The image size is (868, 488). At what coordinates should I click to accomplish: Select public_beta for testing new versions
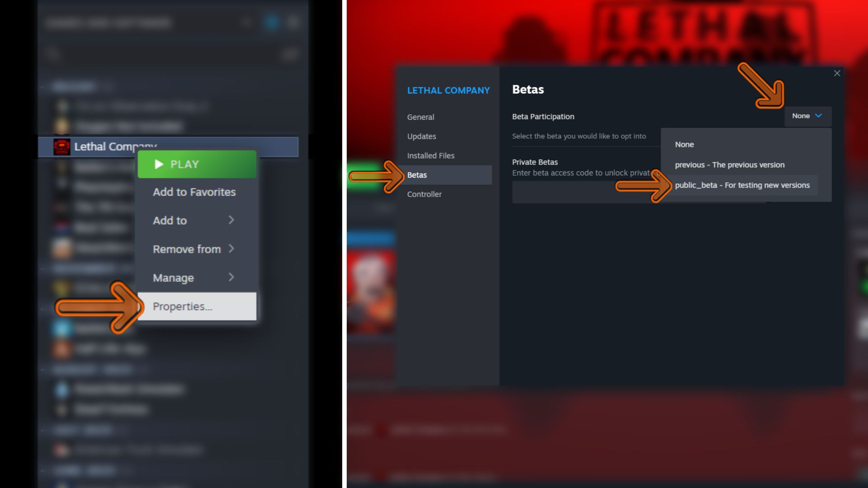741,184
